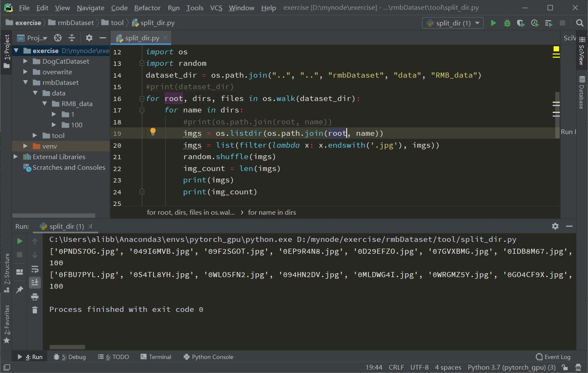The height and width of the screenshot is (373, 588).
Task: Hide the Project tool window
Action: click(102, 38)
